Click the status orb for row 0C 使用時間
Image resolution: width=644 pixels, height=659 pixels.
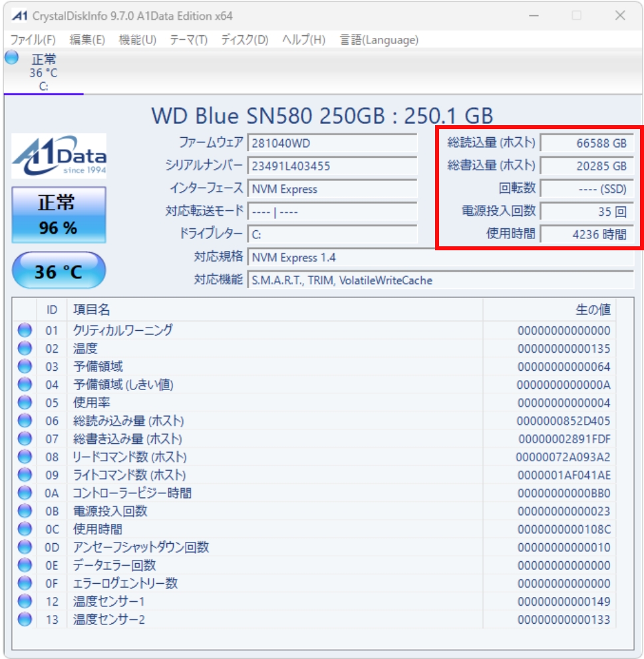tap(25, 529)
